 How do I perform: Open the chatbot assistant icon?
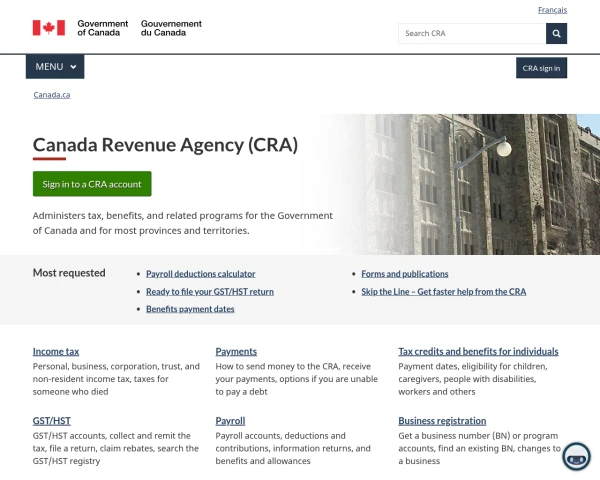point(576,456)
